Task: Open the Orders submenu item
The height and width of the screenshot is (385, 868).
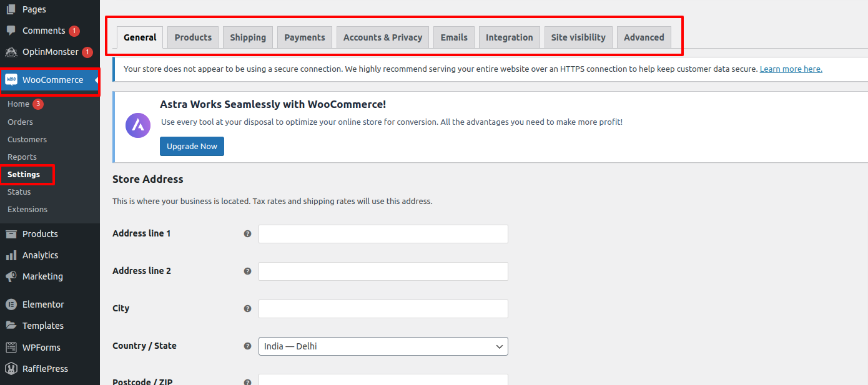Action: (20, 122)
